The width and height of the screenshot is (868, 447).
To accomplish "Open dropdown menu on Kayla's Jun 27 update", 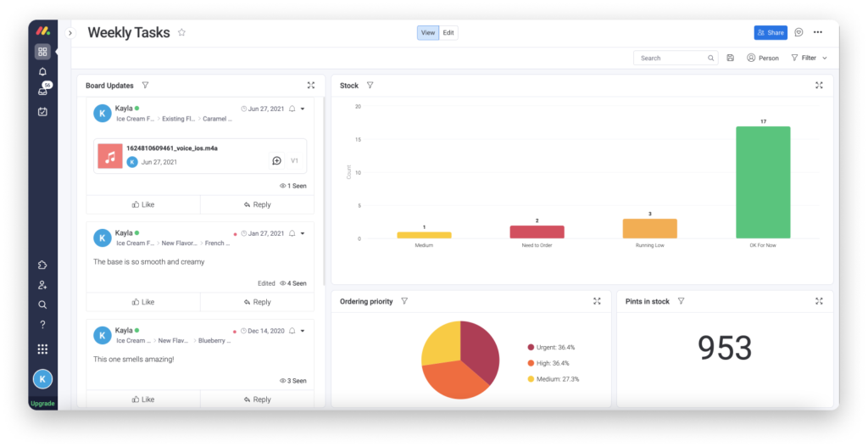I will click(x=303, y=109).
